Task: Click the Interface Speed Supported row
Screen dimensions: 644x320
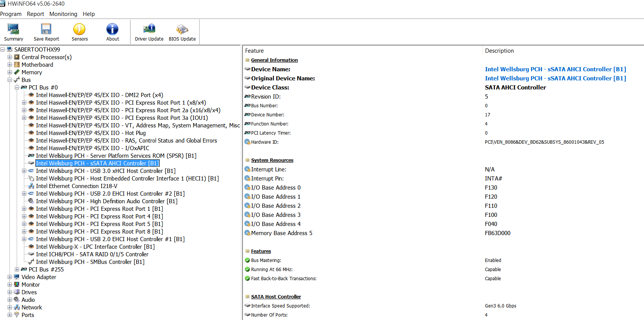Action: pos(443,306)
